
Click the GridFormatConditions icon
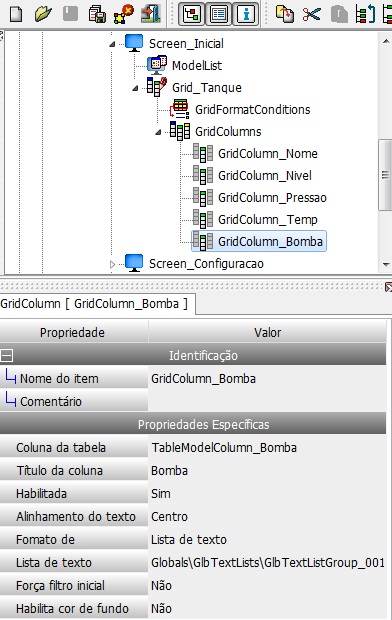point(180,109)
